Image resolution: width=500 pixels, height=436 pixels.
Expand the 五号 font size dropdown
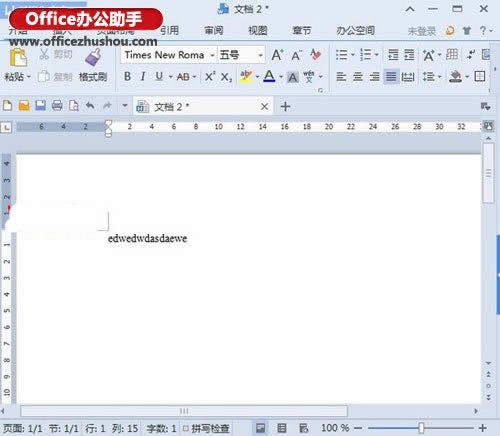pos(260,55)
